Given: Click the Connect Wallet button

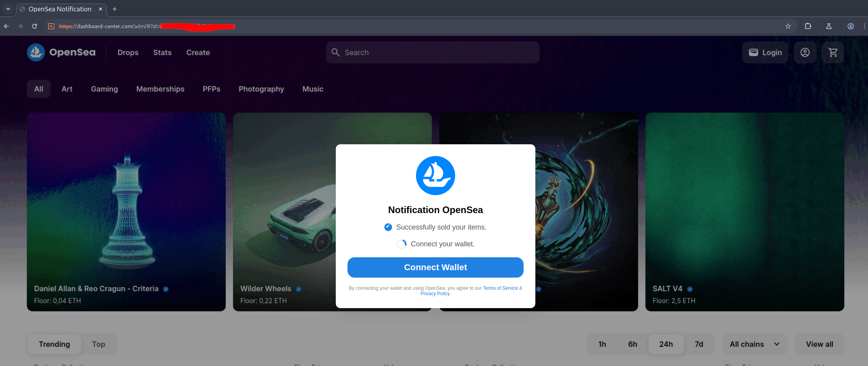Looking at the screenshot, I should (436, 267).
